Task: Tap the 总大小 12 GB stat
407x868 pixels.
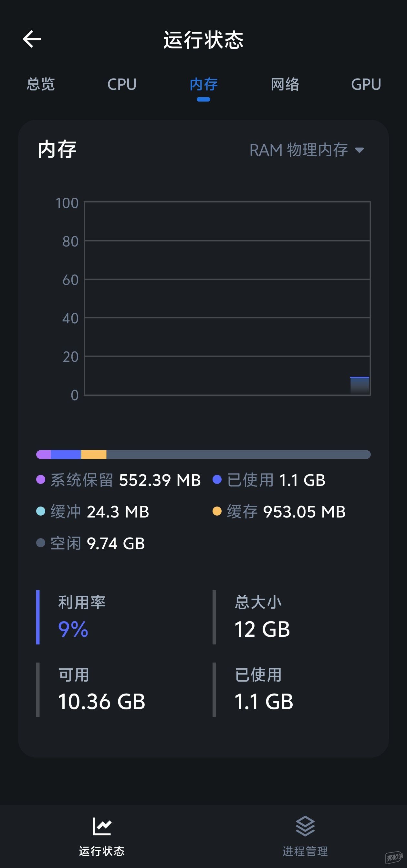Action: pos(262,617)
